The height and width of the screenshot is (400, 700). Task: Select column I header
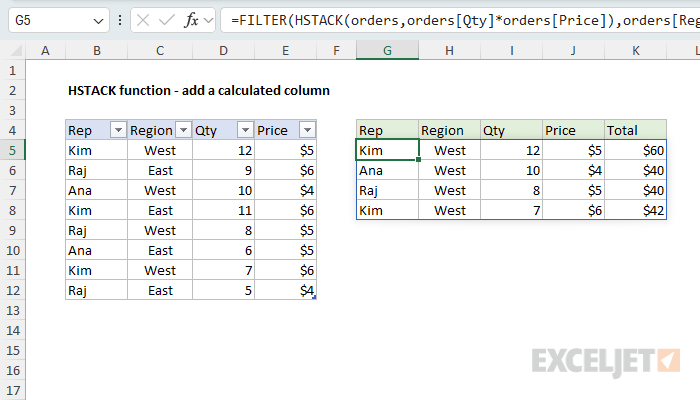[x=511, y=50]
